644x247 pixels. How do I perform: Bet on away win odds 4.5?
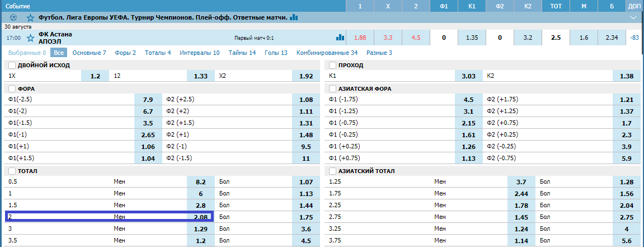pyautogui.click(x=416, y=38)
